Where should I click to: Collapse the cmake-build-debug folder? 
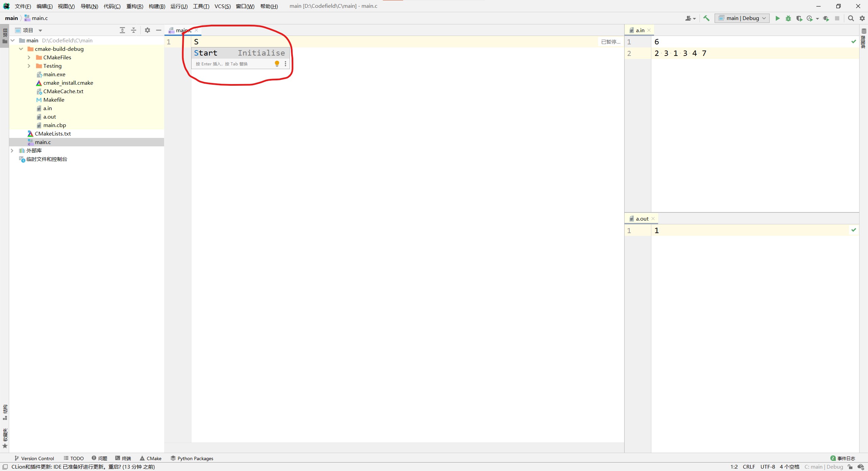[21, 49]
